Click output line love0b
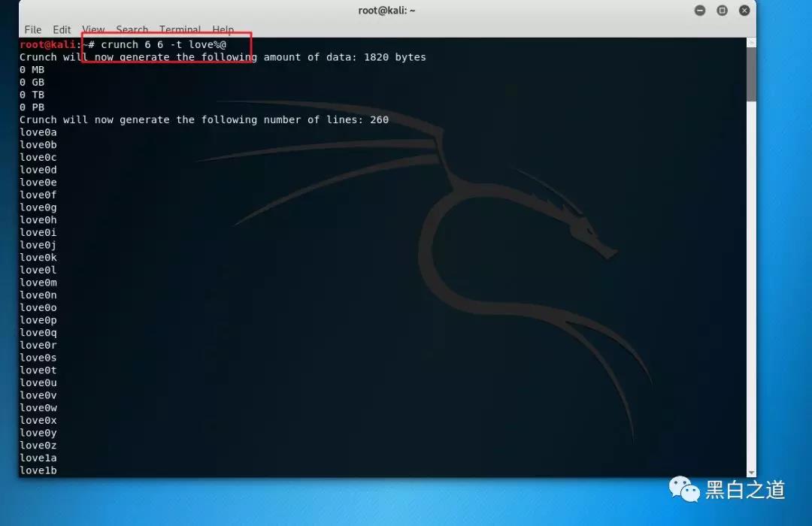The height and width of the screenshot is (526, 812). (x=38, y=145)
